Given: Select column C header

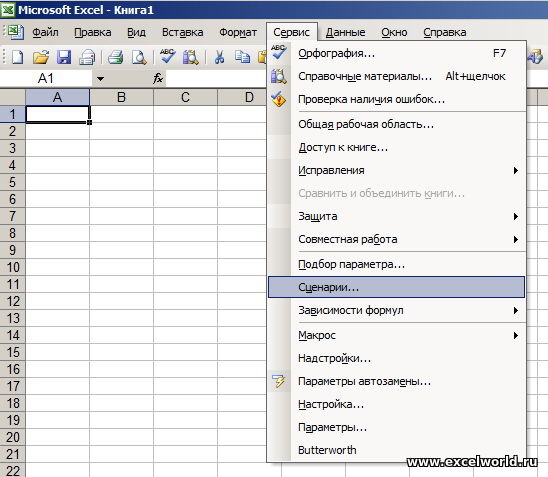Looking at the screenshot, I should tap(185, 97).
